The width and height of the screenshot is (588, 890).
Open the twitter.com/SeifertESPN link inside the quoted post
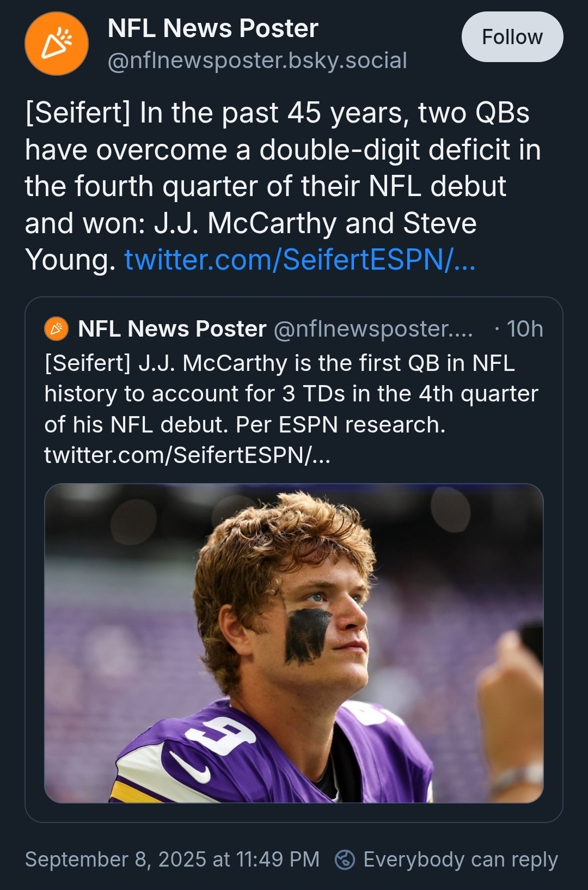[187, 455]
